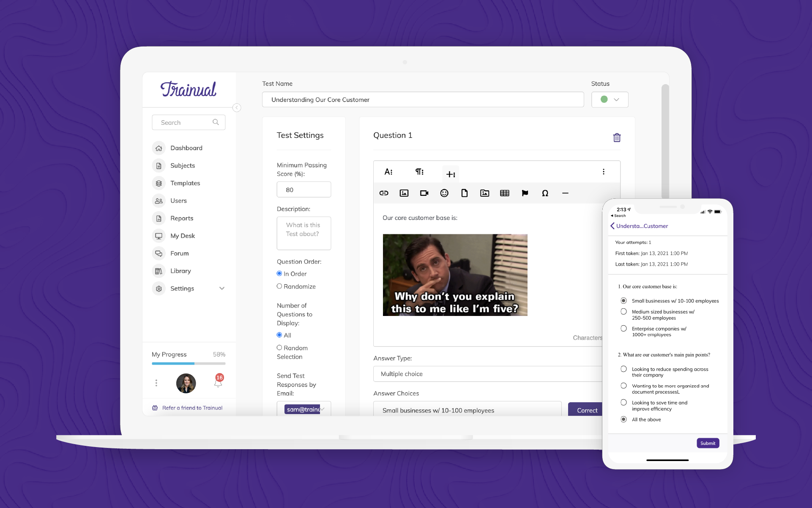
Task: Open the editor more-options vertical dots
Action: pyautogui.click(x=604, y=172)
